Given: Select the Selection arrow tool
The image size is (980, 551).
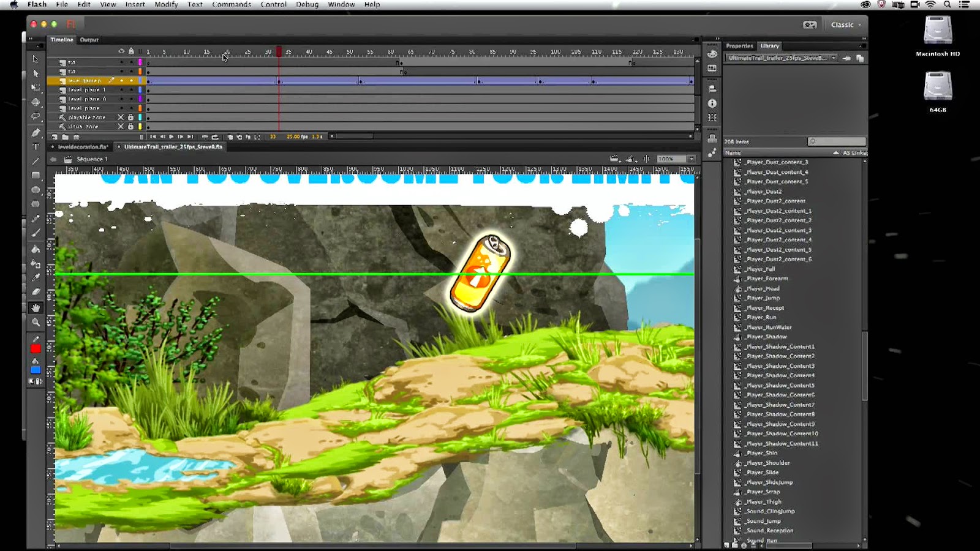Looking at the screenshot, I should pos(36,59).
